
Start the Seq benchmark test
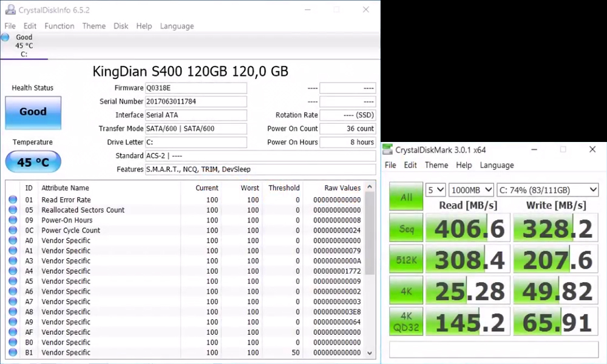click(x=406, y=228)
